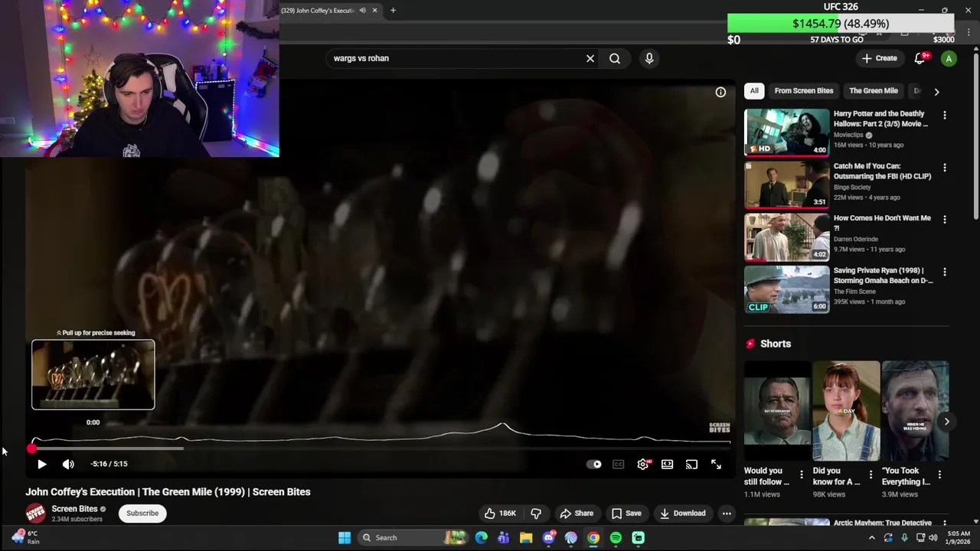Image resolution: width=980 pixels, height=551 pixels.
Task: Toggle the autoplay switch
Action: (594, 464)
